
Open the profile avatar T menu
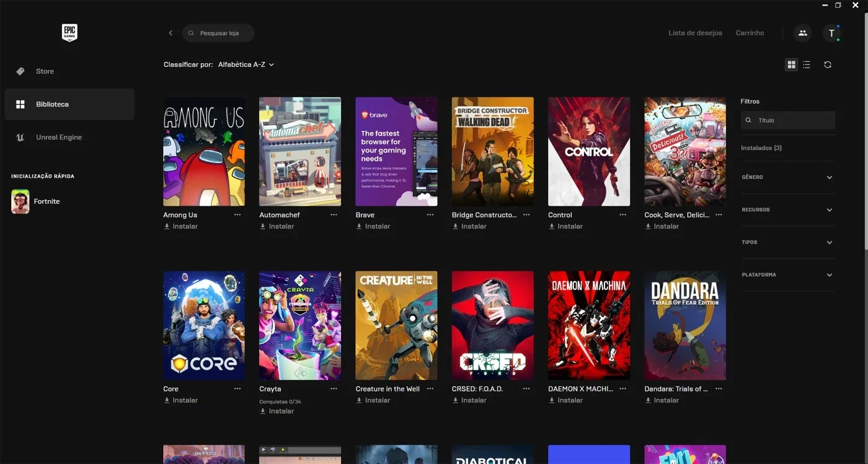click(x=831, y=33)
